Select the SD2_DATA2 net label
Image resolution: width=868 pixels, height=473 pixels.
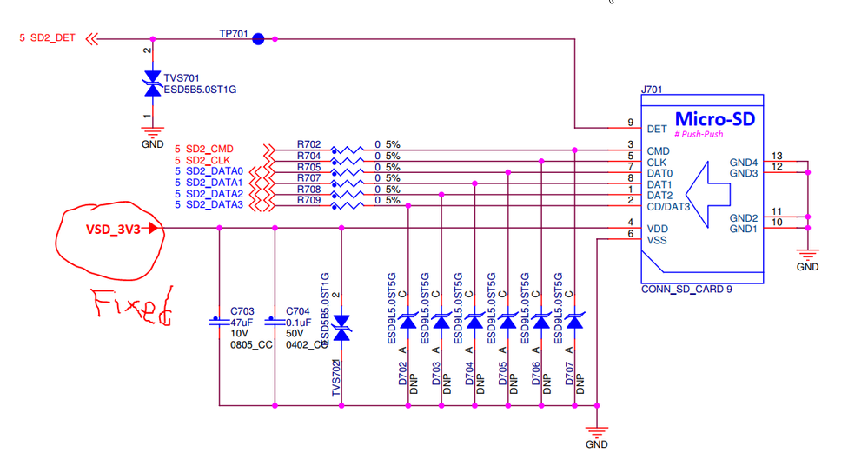215,194
